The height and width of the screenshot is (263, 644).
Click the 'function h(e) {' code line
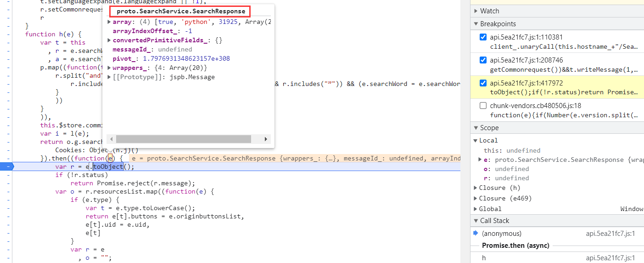[x=53, y=34]
